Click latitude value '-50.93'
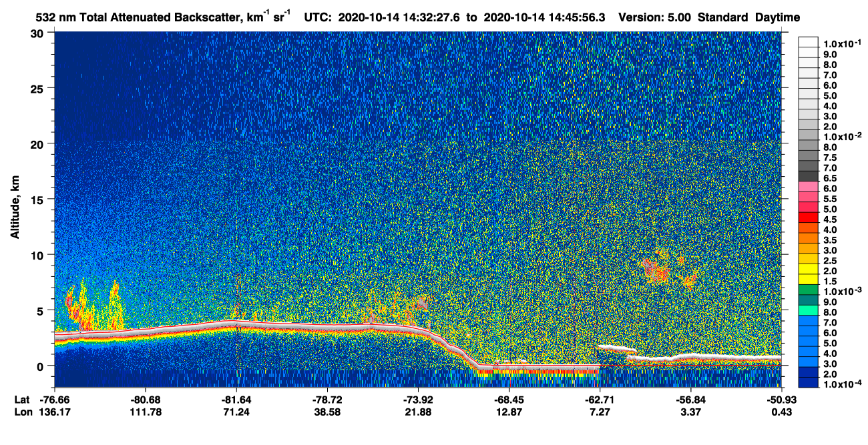 tap(781, 399)
